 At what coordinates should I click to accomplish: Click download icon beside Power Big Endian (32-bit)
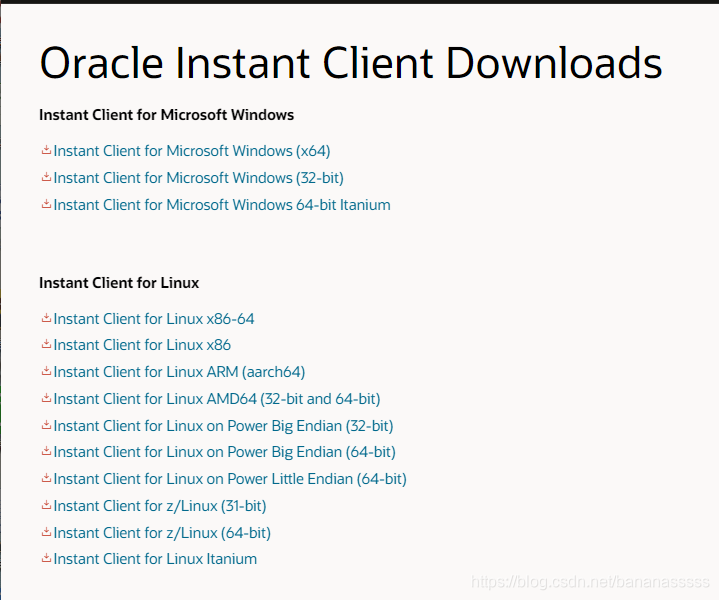pos(46,425)
